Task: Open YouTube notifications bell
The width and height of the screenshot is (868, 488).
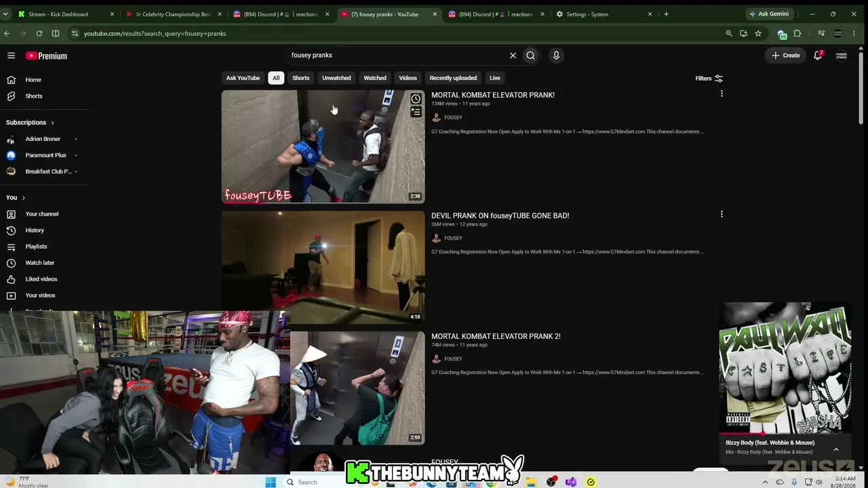Action: pyautogui.click(x=818, y=56)
